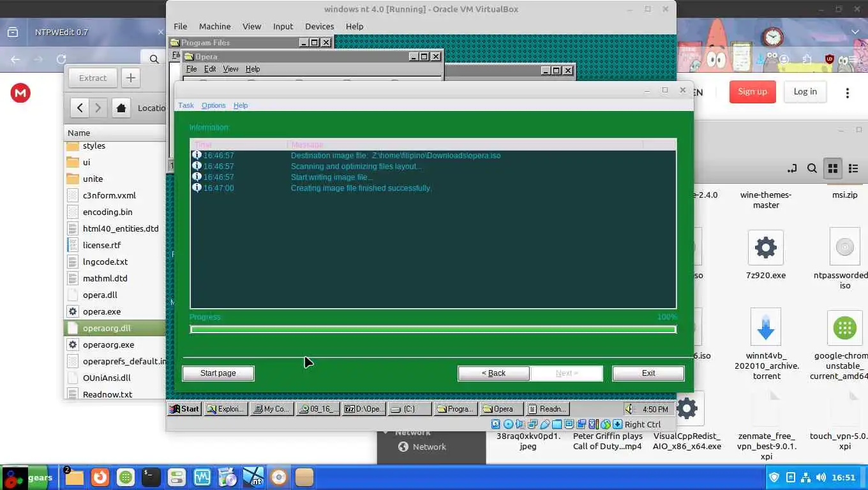Select the My Computer taskbar button

click(x=272, y=409)
